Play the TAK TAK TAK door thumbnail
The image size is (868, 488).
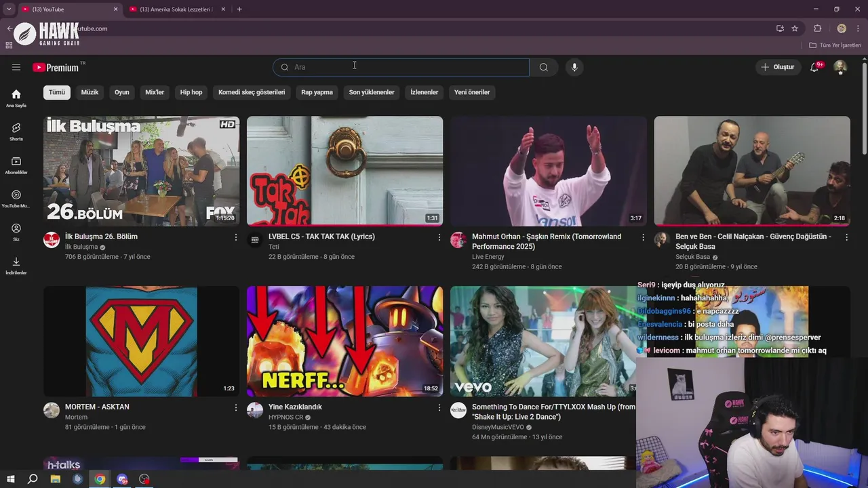coord(345,171)
